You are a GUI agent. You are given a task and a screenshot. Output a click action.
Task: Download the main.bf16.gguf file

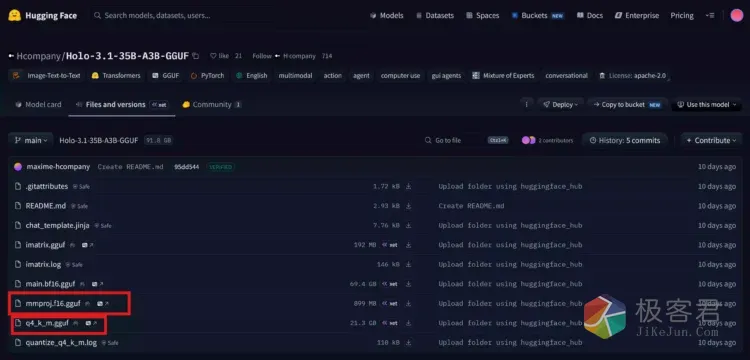click(408, 284)
